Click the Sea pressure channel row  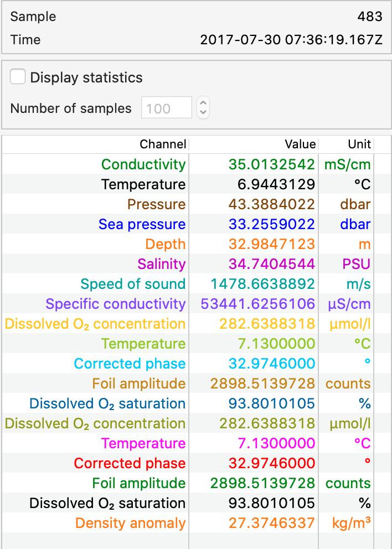pyautogui.click(x=142, y=224)
